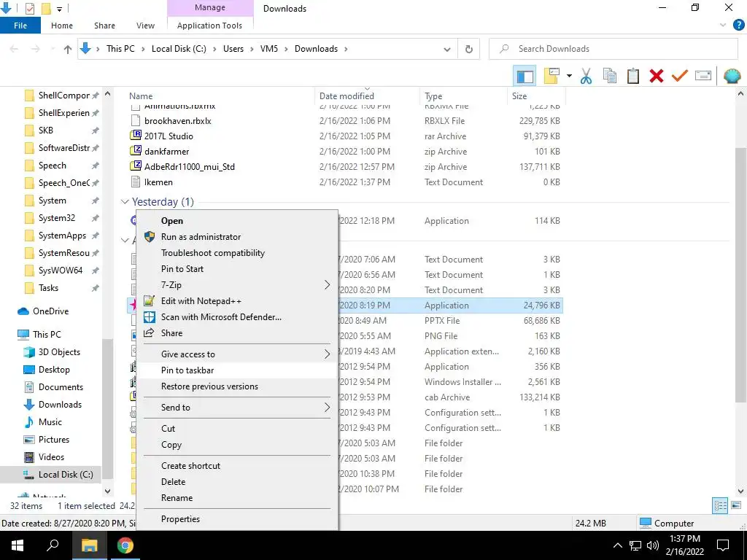Open the File ribbon tab
The image size is (747, 560).
[20, 26]
